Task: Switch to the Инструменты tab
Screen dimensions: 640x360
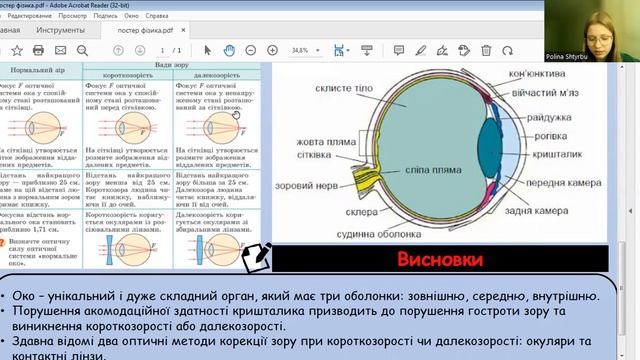Action: tap(60, 30)
